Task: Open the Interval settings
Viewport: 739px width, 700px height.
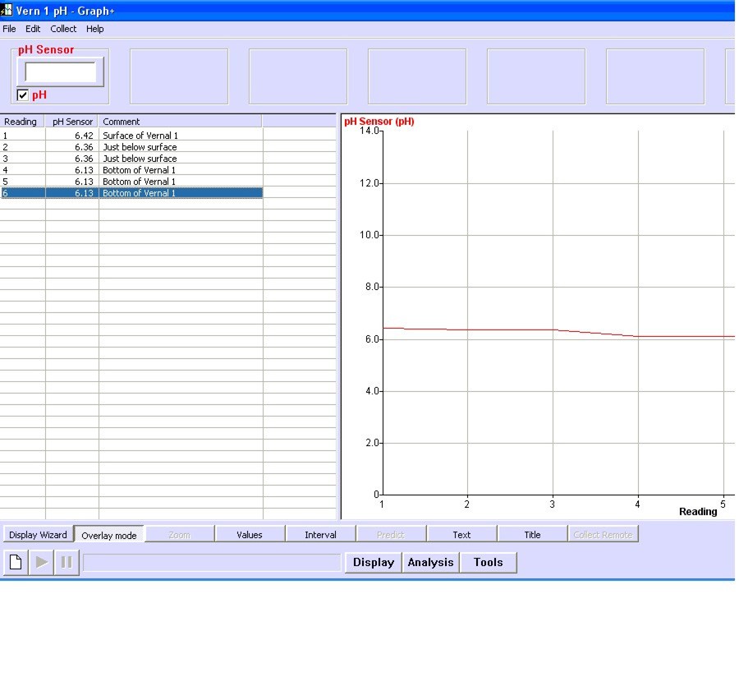Action: 320,533
